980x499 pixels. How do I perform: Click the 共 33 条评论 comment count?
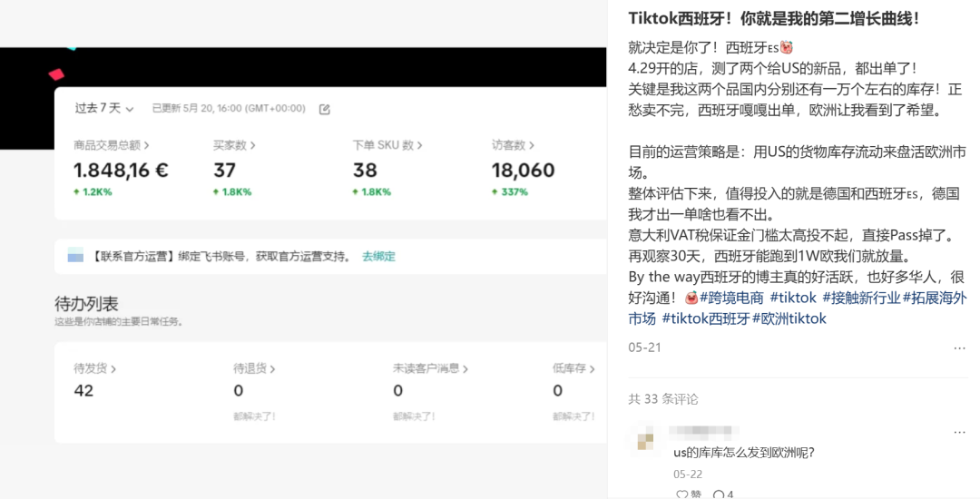[x=663, y=399]
